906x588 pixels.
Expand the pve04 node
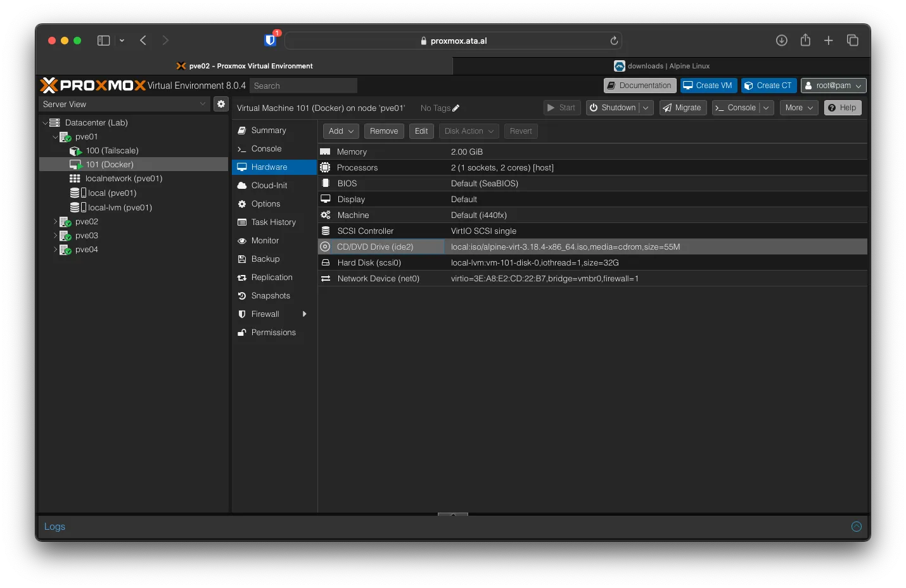pyautogui.click(x=55, y=250)
